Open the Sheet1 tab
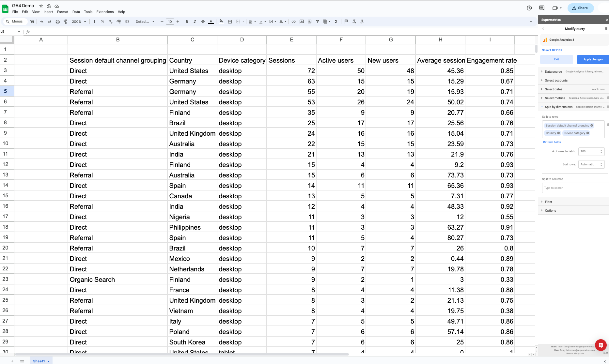Viewport: 609px width, 364px height. [39, 361]
